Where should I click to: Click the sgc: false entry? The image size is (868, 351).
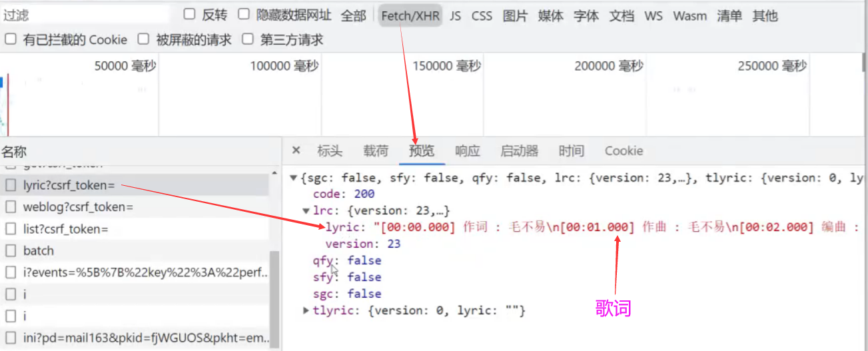coord(347,294)
